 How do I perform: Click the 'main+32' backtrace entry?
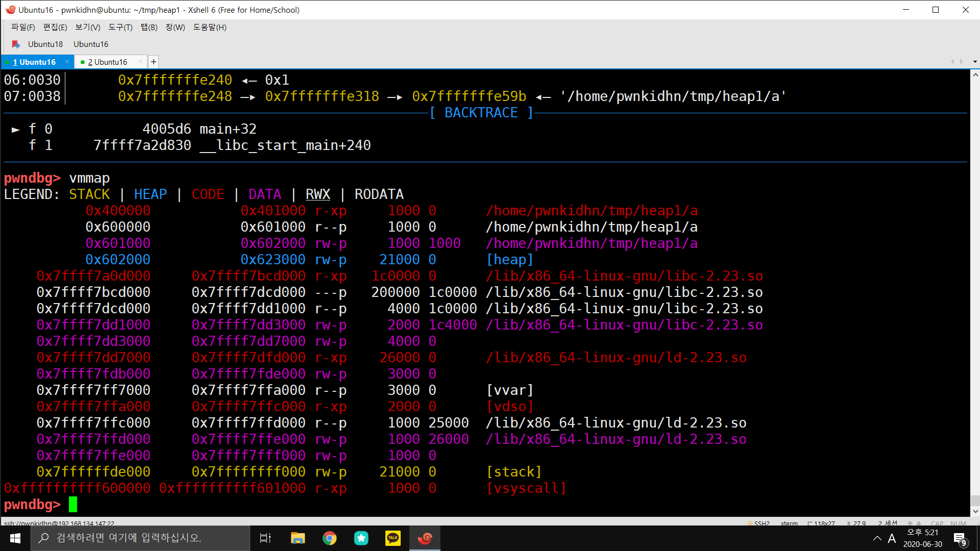click(228, 129)
